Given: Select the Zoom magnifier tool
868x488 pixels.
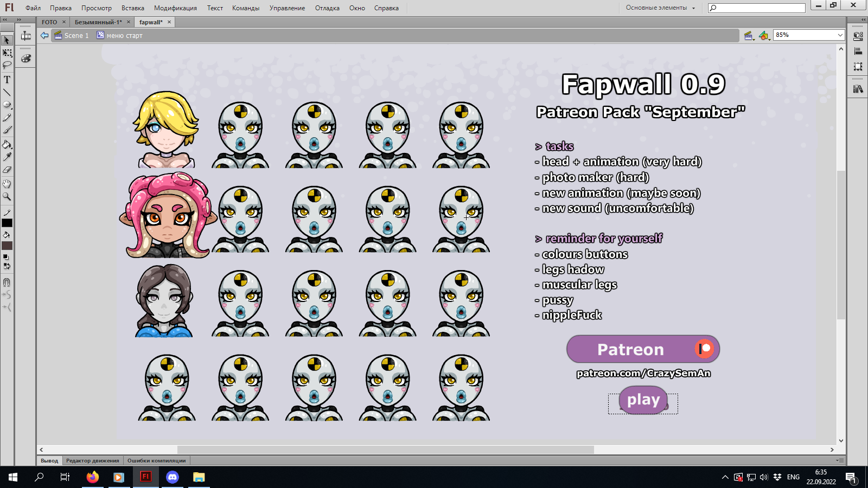Looking at the screenshot, I should tap(7, 196).
